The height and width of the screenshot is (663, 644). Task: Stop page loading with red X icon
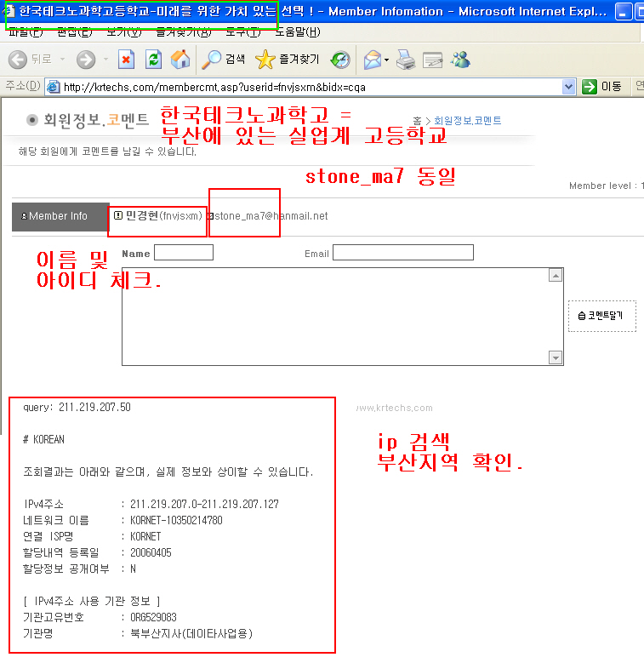(126, 60)
